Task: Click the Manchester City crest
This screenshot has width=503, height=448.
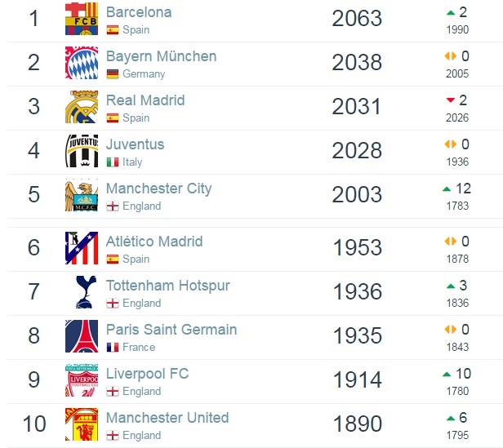Action: pos(82,195)
